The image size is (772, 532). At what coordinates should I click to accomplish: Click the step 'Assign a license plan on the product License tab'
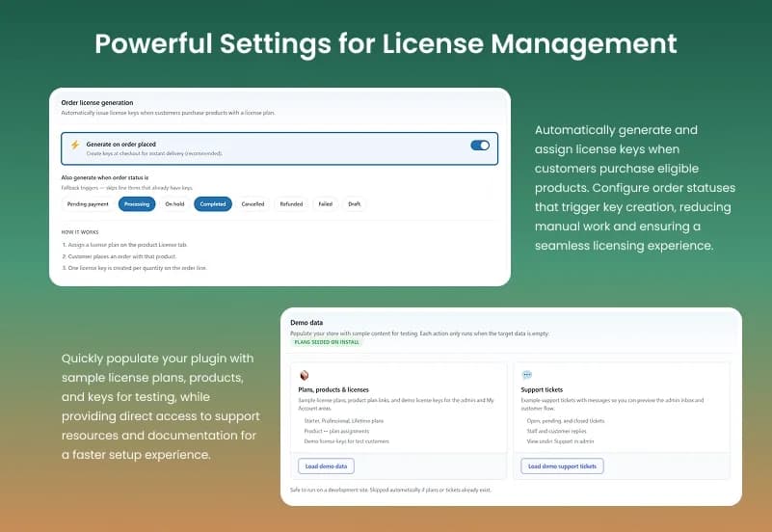(124, 245)
